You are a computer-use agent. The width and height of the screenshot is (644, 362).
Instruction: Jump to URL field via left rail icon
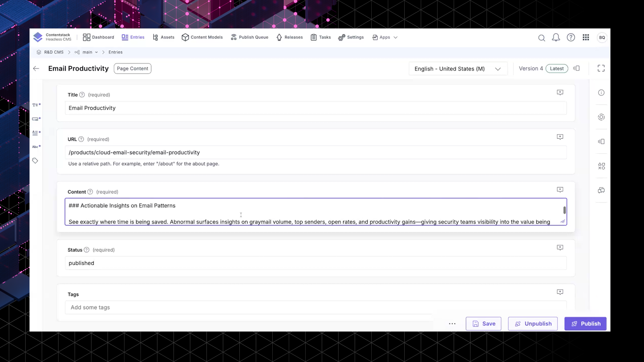[x=36, y=119]
